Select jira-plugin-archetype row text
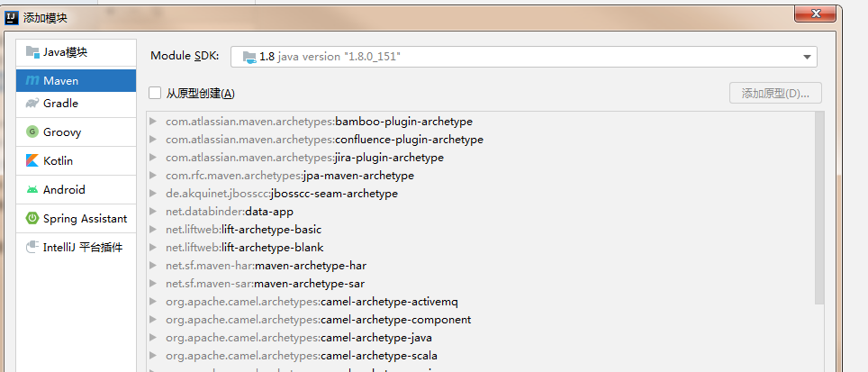868x372 pixels. [x=304, y=158]
